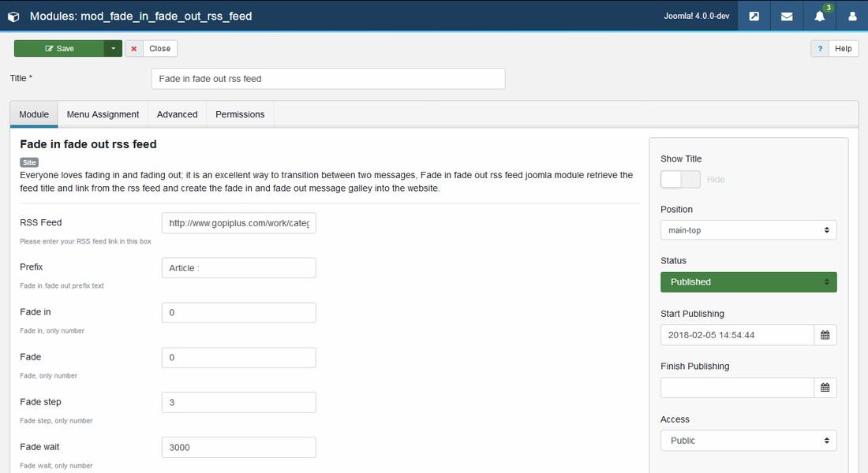Click the 'Fade in fade out prefix text' hint
Viewport: 868px width, 473px height.
point(62,286)
